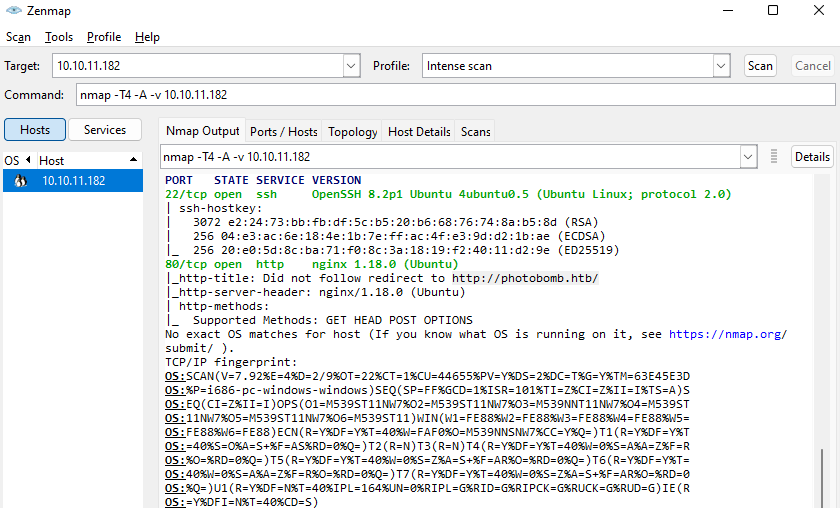Sort hosts by Host column header
This screenshot has width=840, height=508.
pyautogui.click(x=88, y=160)
